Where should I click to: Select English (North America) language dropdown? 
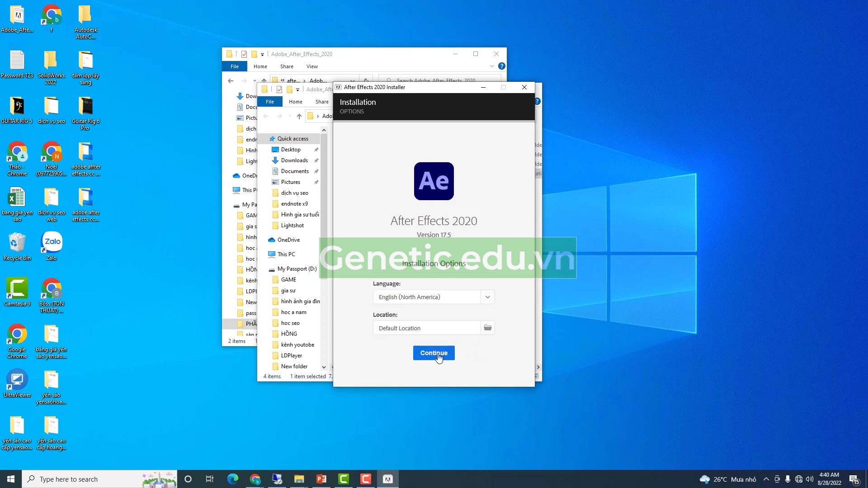point(434,297)
